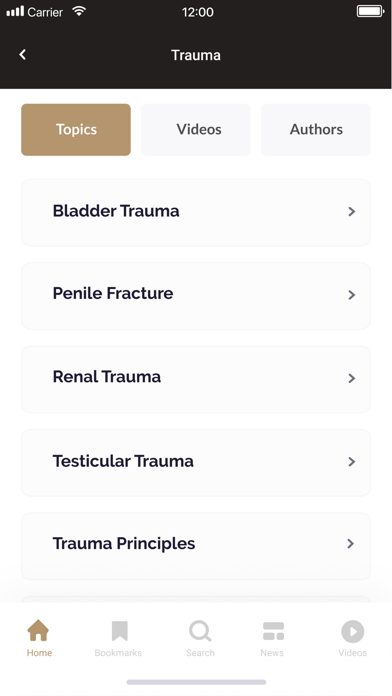Switch to the Videos tab at top
The height and width of the screenshot is (696, 392).
pos(196,130)
